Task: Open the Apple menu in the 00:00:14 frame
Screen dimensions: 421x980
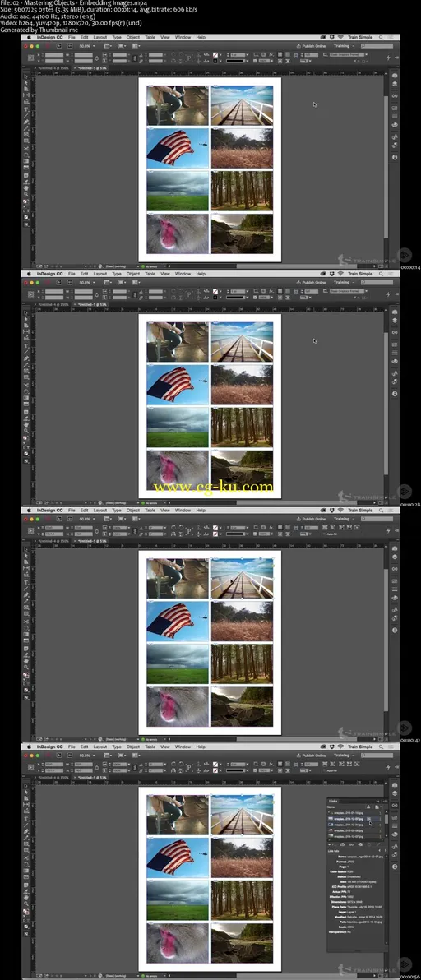Action: coord(29,37)
